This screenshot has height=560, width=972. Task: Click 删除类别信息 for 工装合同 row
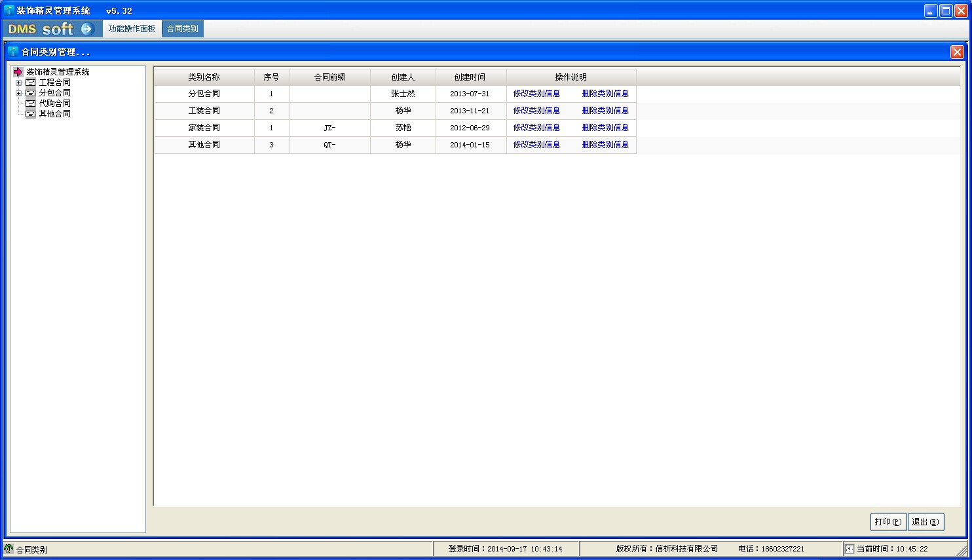pyautogui.click(x=605, y=111)
